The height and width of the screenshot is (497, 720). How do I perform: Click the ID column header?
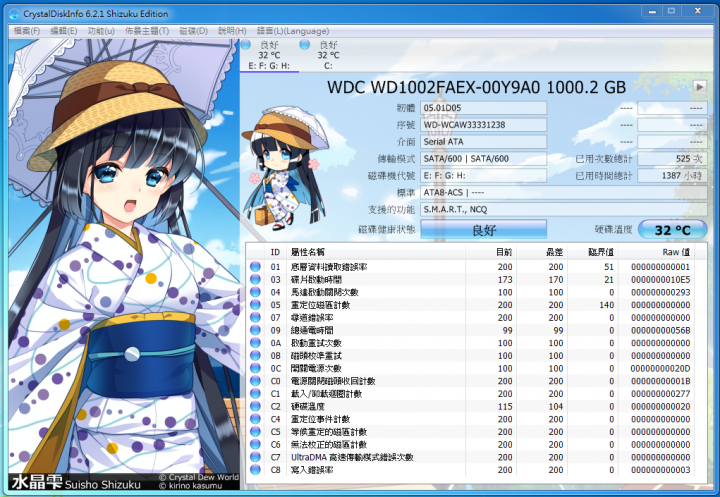coord(275,252)
